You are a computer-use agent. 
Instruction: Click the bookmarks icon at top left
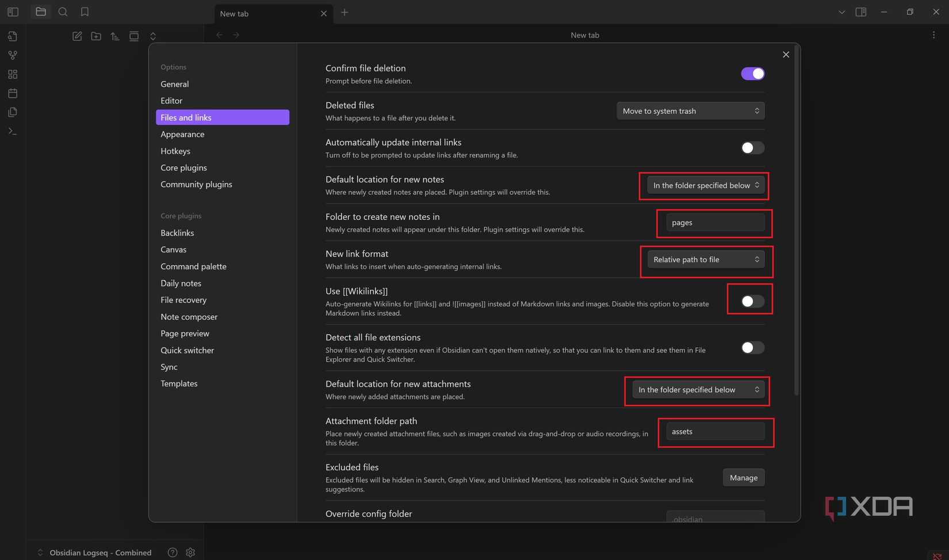(x=85, y=11)
